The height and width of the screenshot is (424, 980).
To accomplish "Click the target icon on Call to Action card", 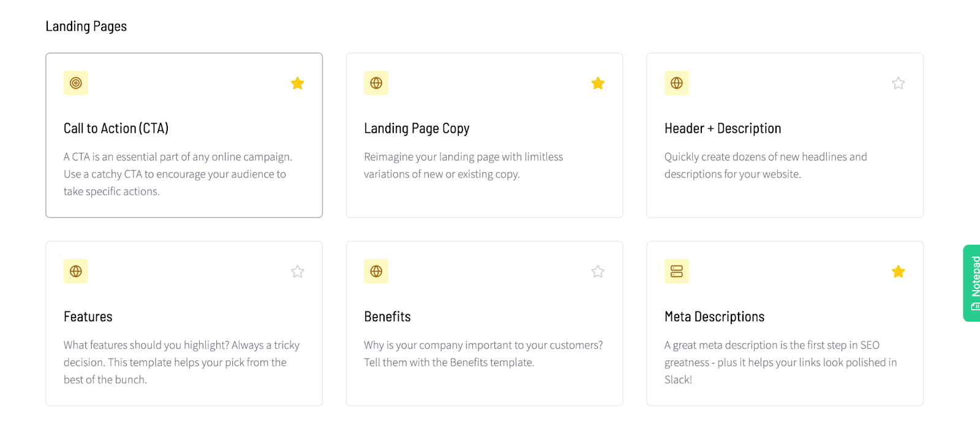I will 76,83.
